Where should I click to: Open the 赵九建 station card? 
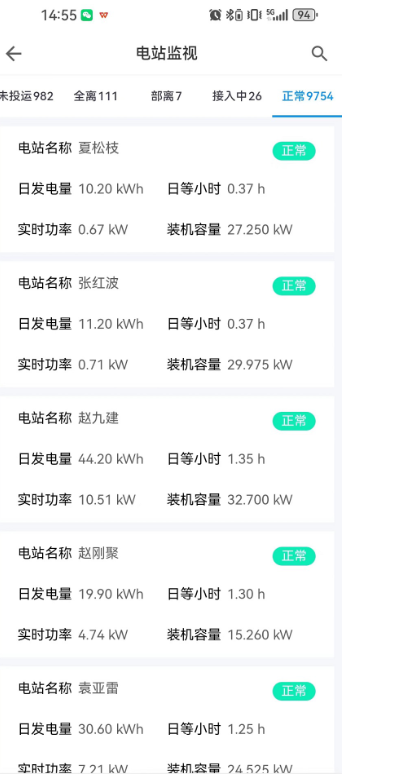[167, 459]
